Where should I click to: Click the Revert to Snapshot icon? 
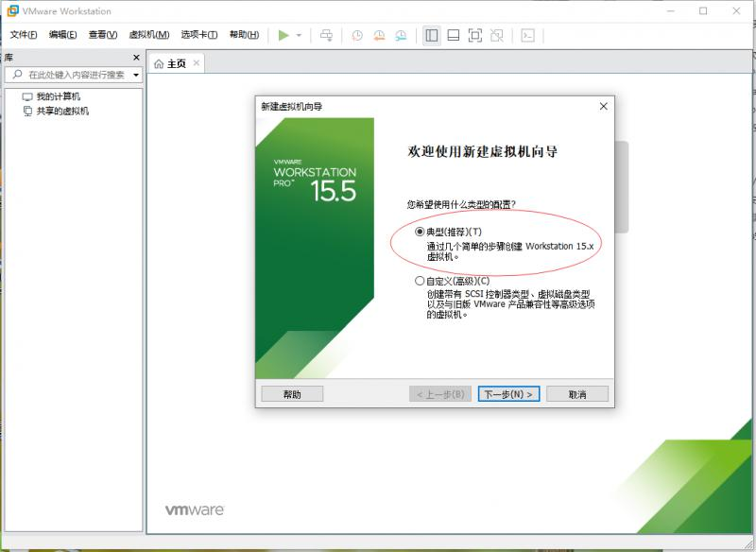[x=380, y=35]
